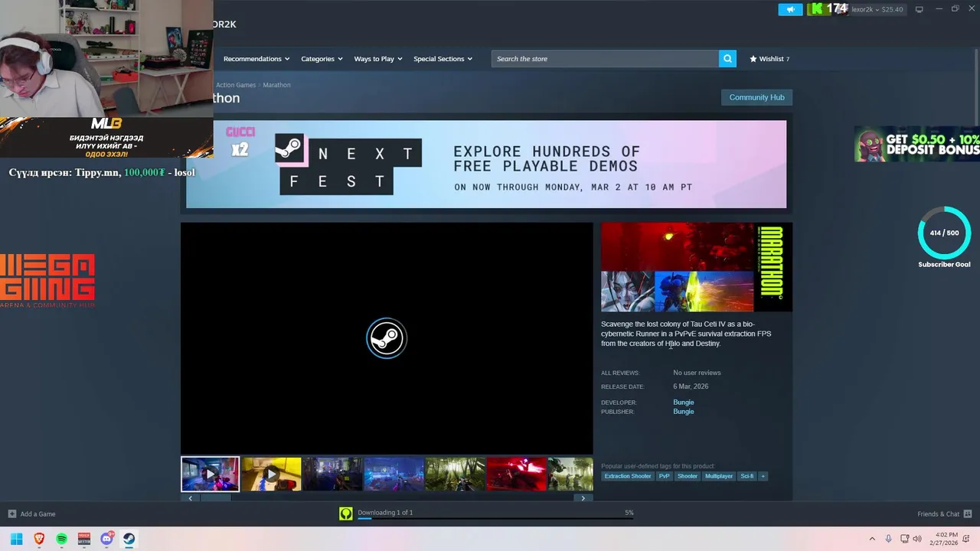980x551 pixels.
Task: Open the lexor2k account dropdown
Action: click(x=877, y=9)
